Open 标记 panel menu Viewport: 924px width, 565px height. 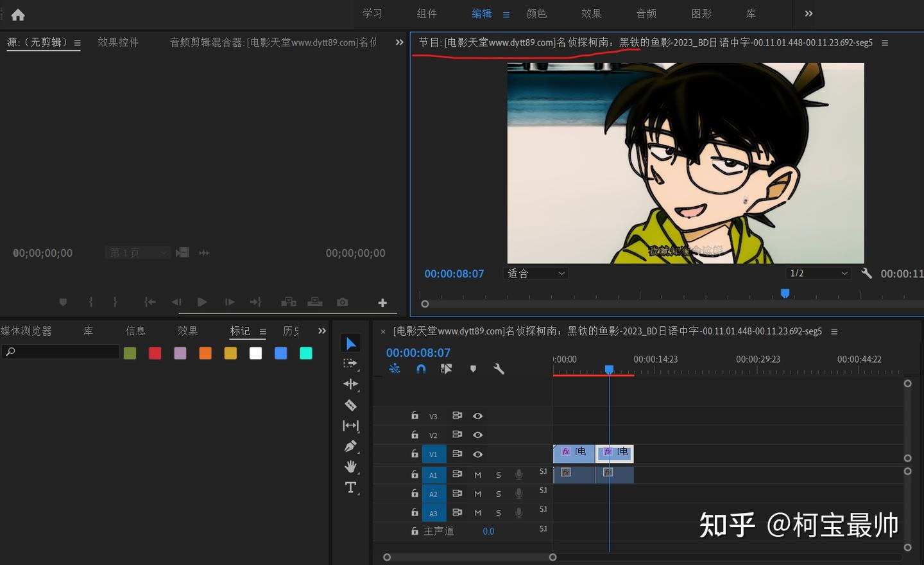[x=262, y=331]
